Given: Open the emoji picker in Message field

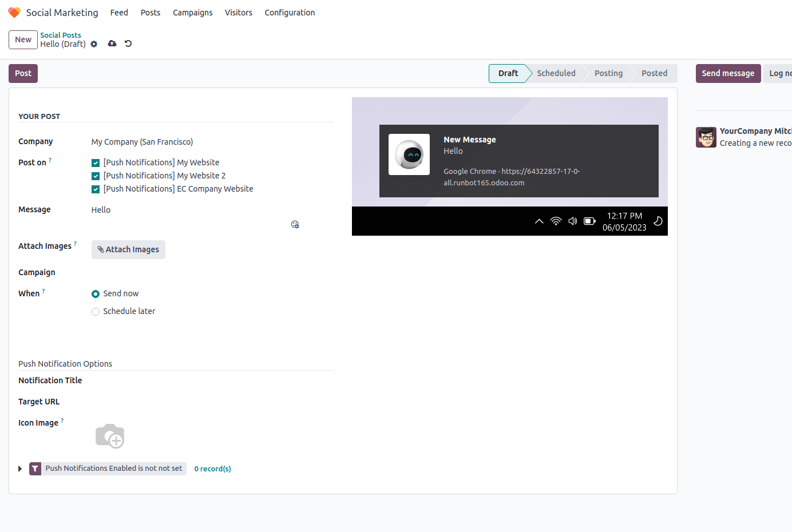Looking at the screenshot, I should coord(295,224).
